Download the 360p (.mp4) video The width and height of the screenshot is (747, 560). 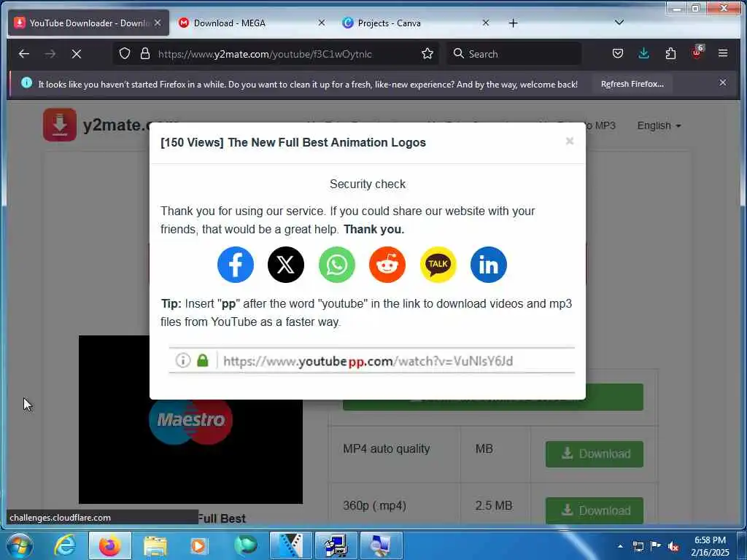(x=594, y=510)
